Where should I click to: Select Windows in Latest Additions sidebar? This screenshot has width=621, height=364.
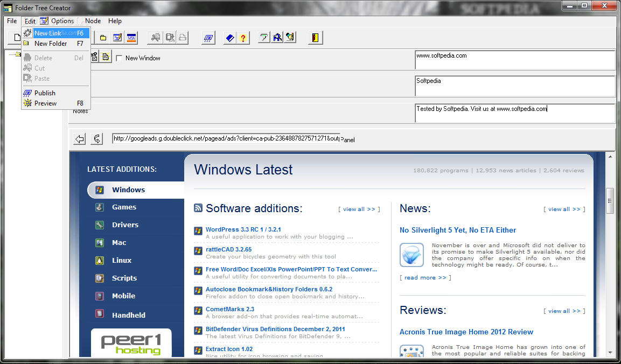[135, 190]
